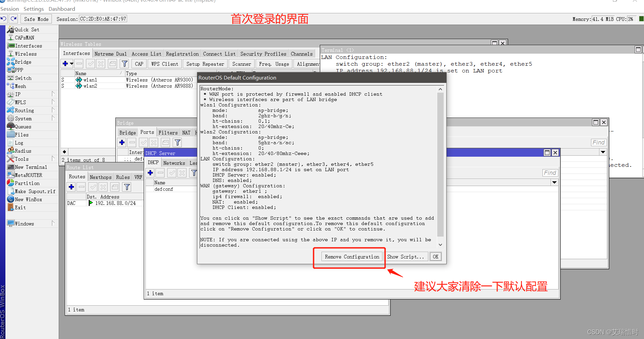Switch to Ports tab in Bridge window
644x339 pixels.
click(x=147, y=132)
